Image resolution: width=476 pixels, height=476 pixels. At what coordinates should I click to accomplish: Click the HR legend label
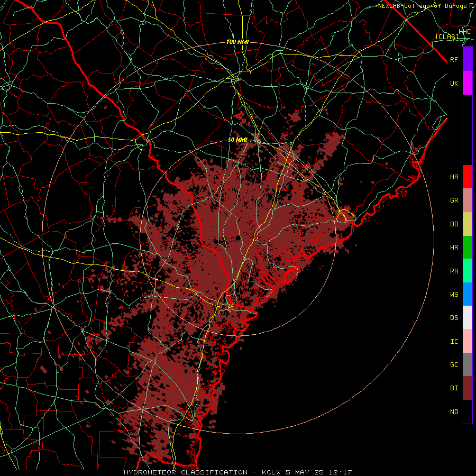pyautogui.click(x=454, y=248)
